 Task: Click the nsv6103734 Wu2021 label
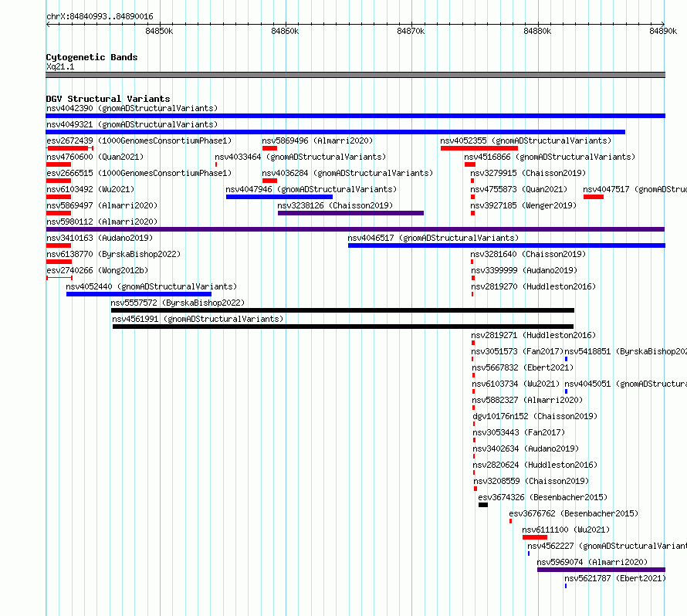[516, 384]
